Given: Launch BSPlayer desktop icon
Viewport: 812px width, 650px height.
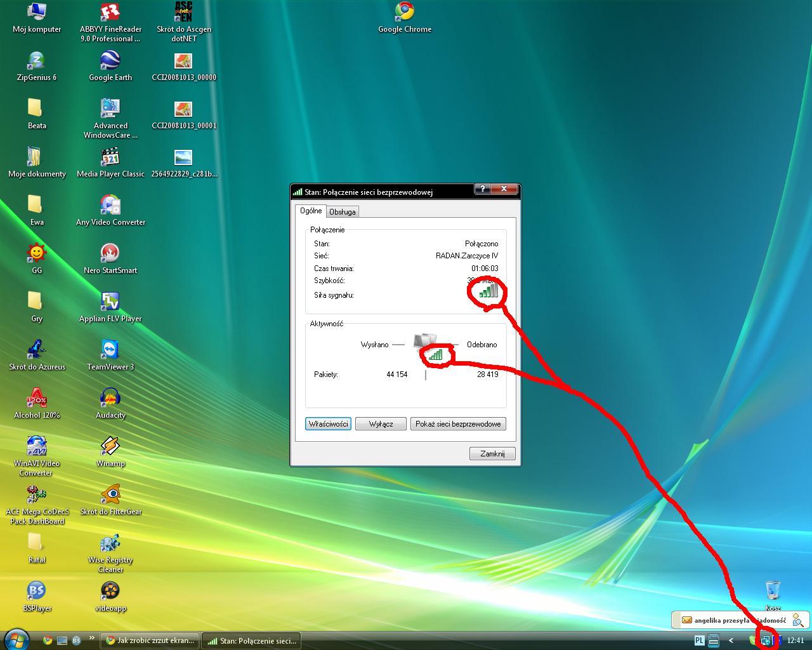Looking at the screenshot, I should [37, 597].
